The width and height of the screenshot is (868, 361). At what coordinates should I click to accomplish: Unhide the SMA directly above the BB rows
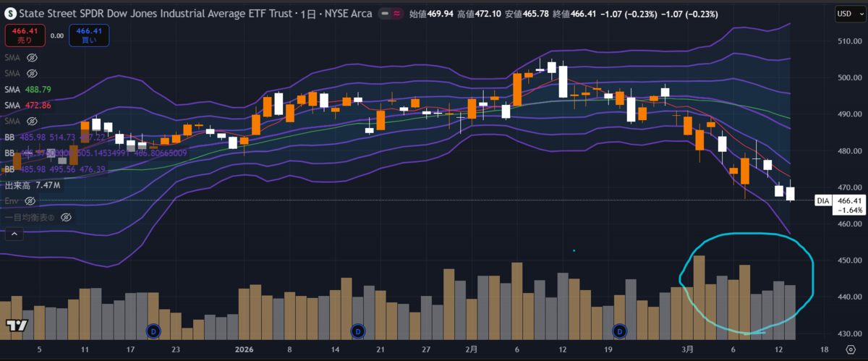pos(31,121)
